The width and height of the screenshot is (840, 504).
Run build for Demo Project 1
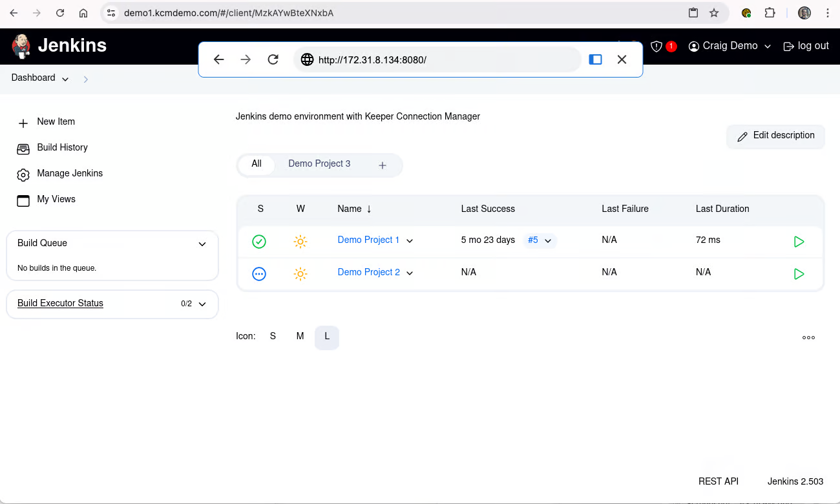(799, 242)
